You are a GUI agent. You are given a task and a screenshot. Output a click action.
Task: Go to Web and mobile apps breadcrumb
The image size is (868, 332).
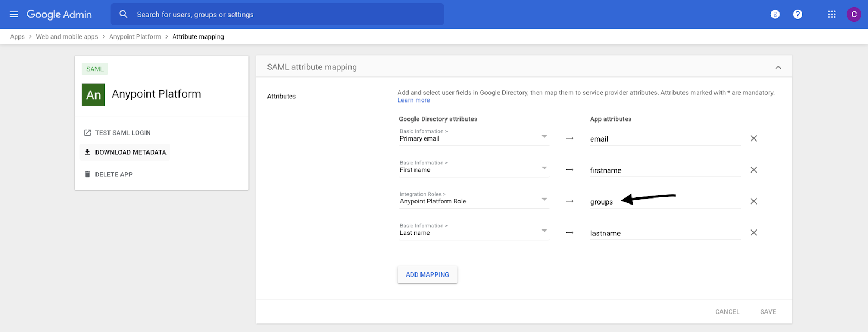67,37
